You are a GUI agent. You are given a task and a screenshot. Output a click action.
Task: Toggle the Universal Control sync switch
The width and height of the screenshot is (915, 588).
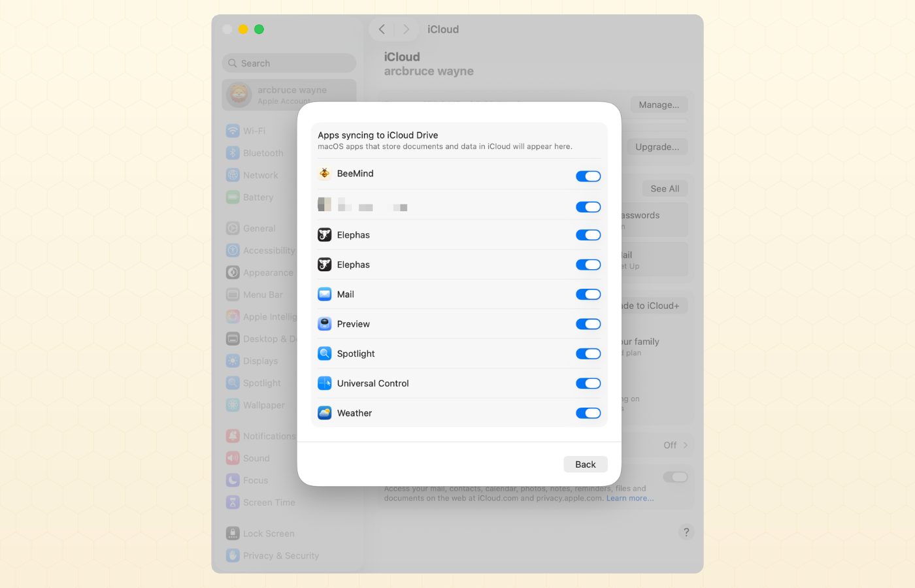[588, 384]
